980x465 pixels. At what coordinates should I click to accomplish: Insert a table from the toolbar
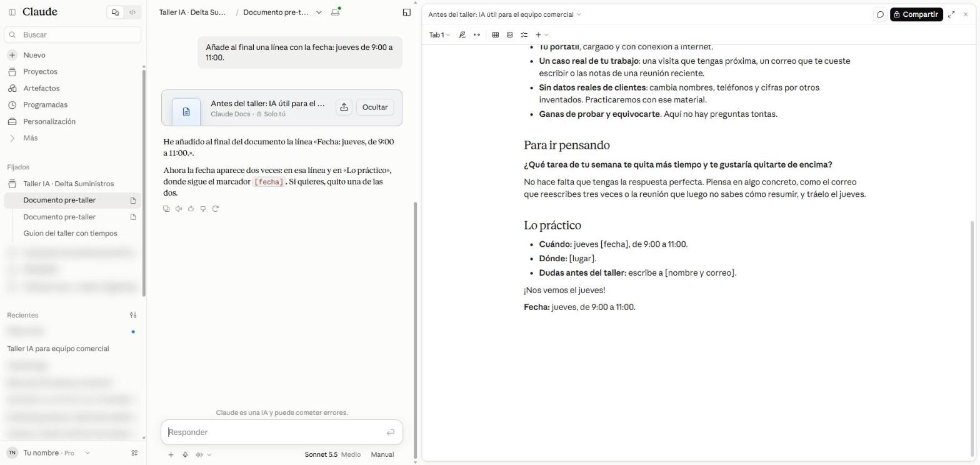[496, 35]
